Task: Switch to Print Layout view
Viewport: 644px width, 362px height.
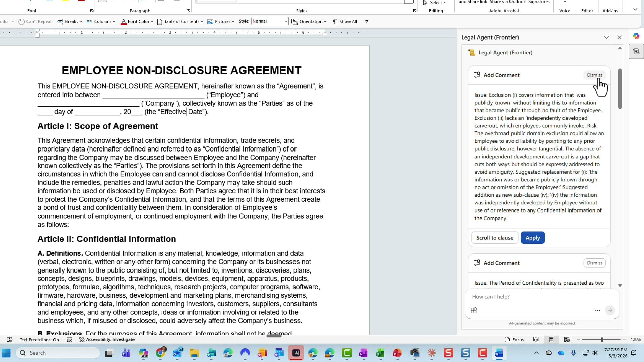Action: click(551, 340)
